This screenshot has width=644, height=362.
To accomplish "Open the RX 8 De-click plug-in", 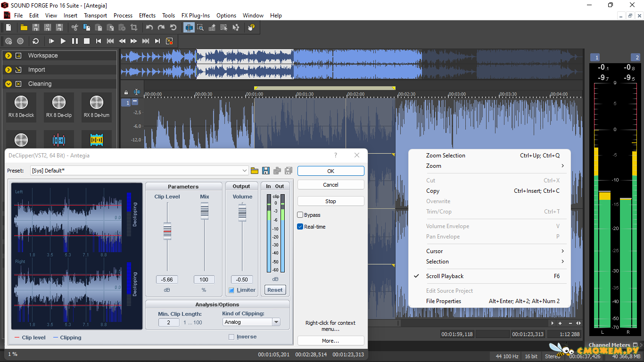I will tap(21, 107).
